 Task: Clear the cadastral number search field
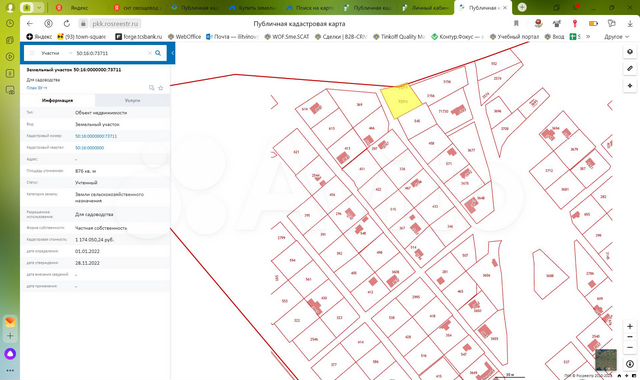click(150, 53)
